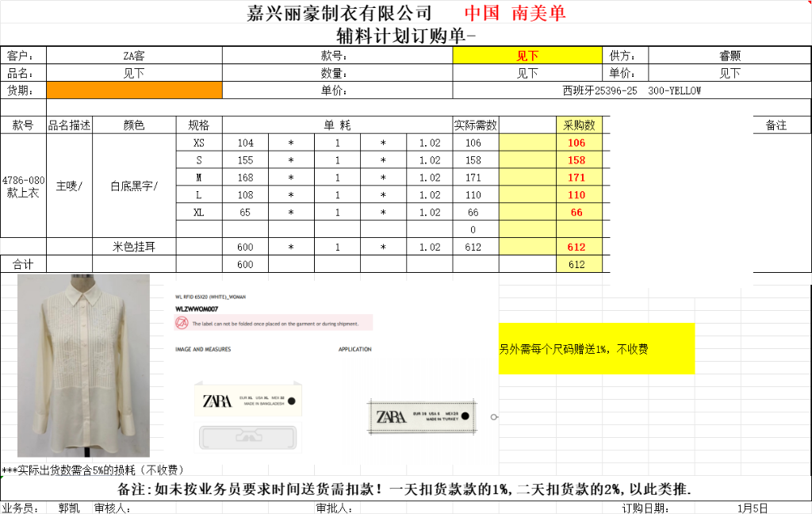812x514 pixels.
Task: Select the orange delivery date cell
Action: tap(134, 90)
